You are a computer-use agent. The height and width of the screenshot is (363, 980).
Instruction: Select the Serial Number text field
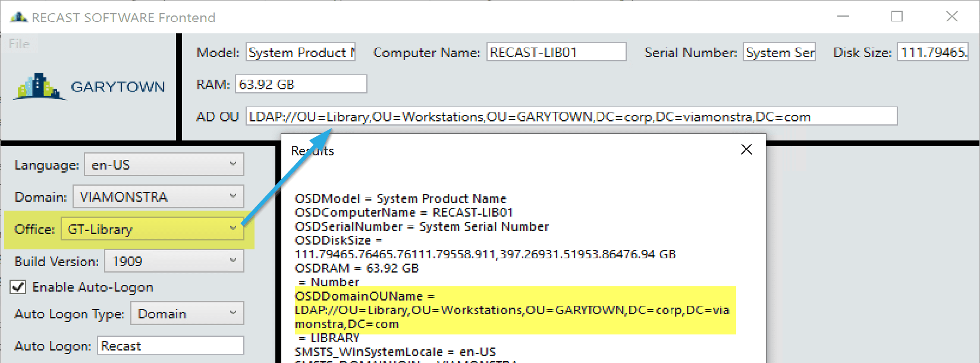pyautogui.click(x=779, y=52)
